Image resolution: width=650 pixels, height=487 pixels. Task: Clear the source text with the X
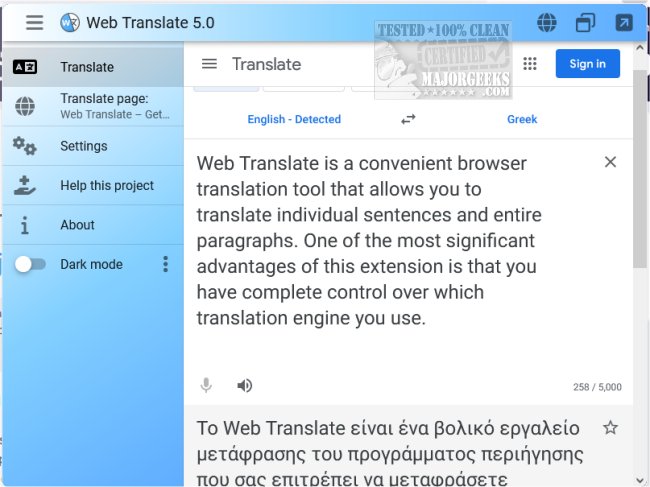coord(610,162)
